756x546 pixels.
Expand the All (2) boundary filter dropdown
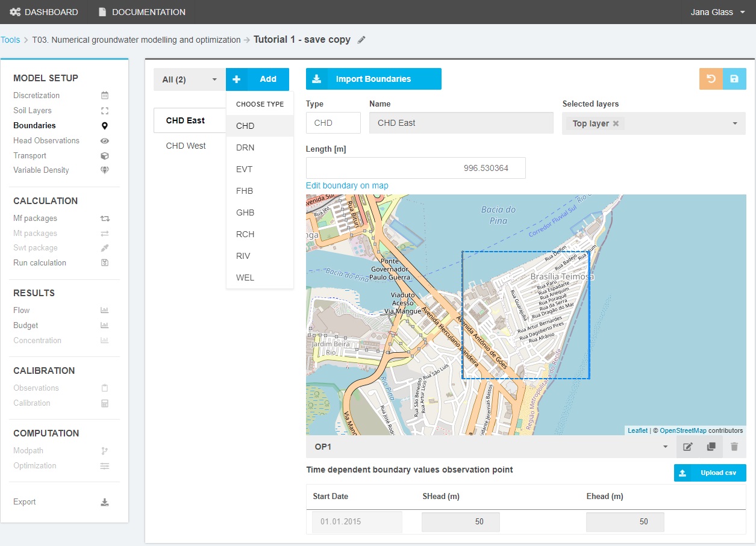189,79
